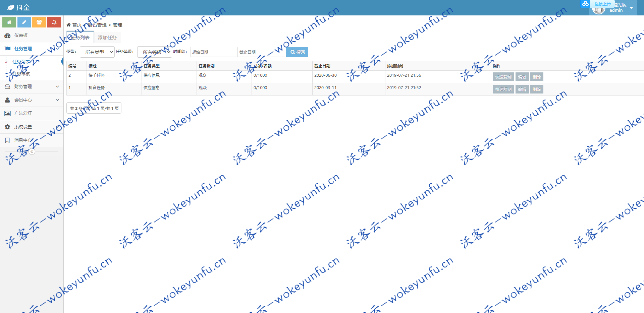Open 消息中心 in the sidebar
Image resolution: width=644 pixels, height=313 pixels.
click(32, 140)
